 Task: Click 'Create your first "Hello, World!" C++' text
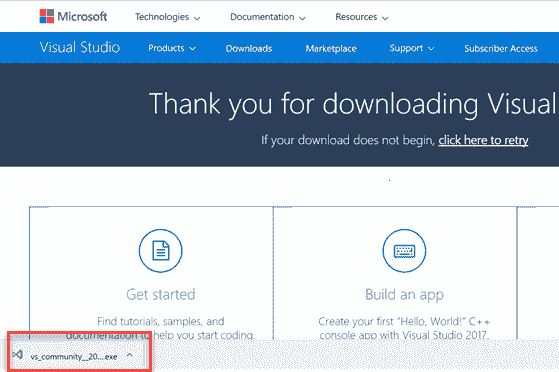[404, 321]
